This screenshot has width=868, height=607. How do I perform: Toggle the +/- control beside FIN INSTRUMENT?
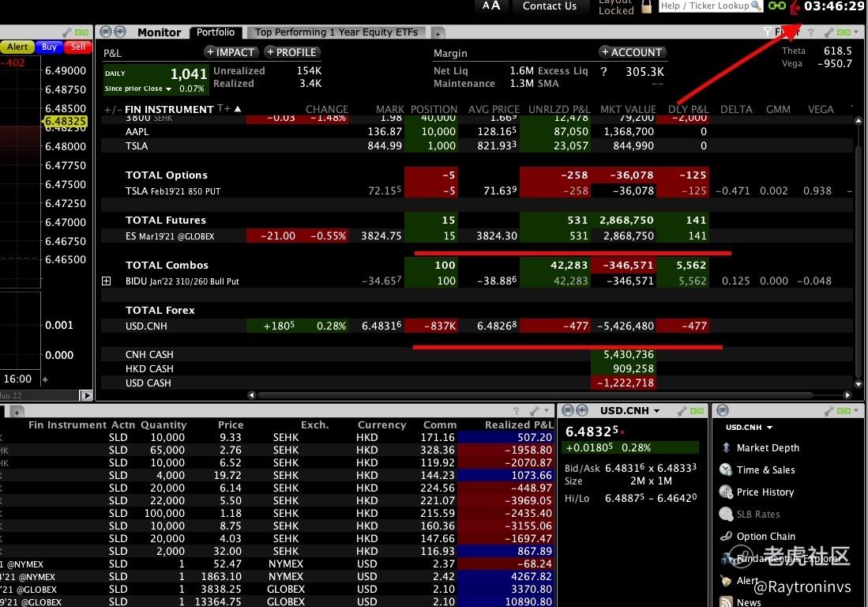pyautogui.click(x=112, y=110)
